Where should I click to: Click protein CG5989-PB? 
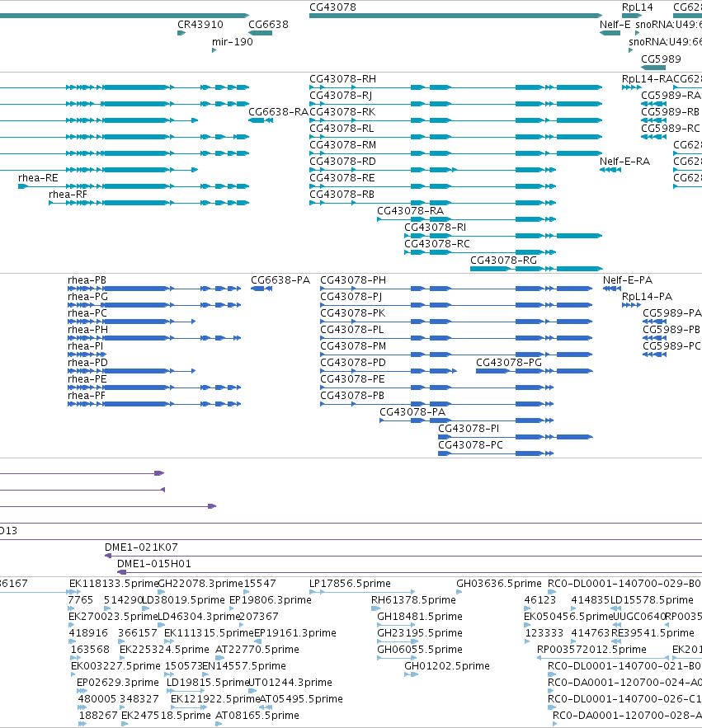tap(671, 330)
